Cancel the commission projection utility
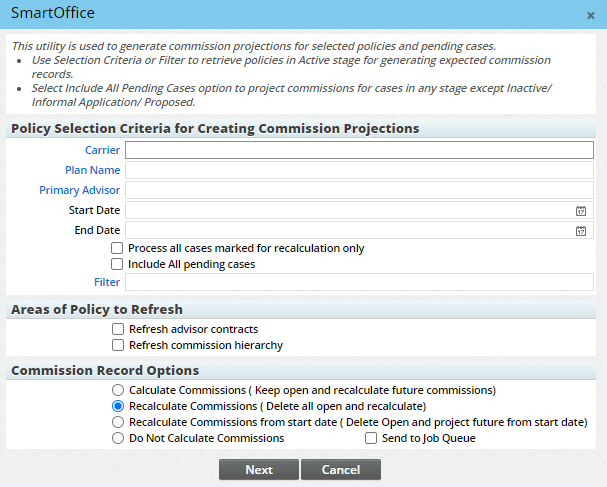 [x=341, y=470]
